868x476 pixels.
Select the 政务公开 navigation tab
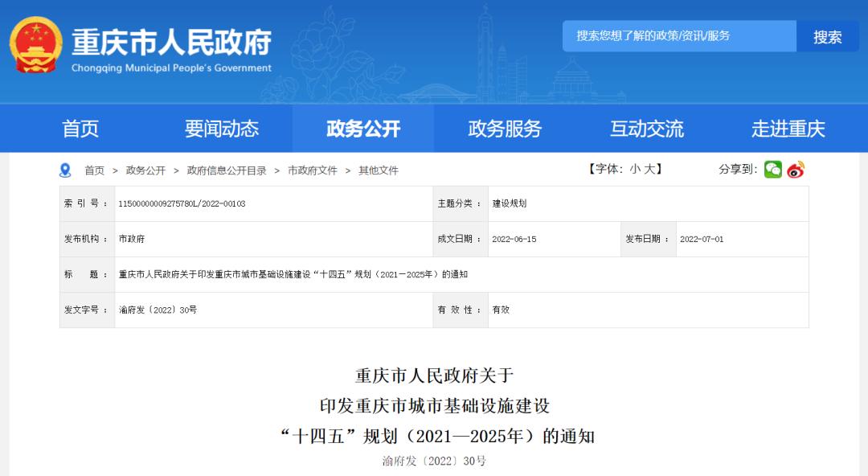click(362, 129)
